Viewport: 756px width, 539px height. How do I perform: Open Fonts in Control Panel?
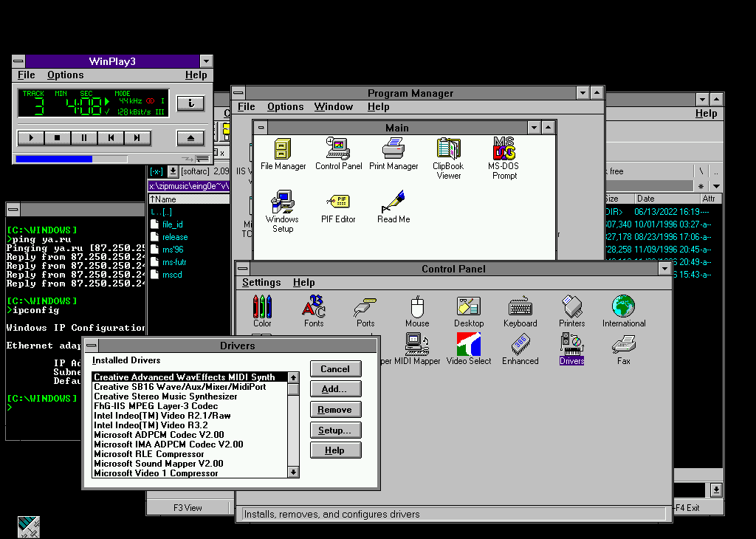pos(314,311)
